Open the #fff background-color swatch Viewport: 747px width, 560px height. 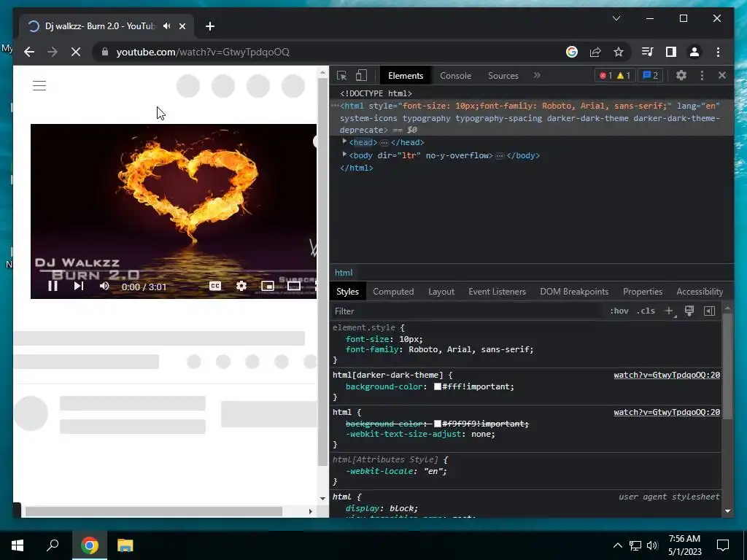pyautogui.click(x=438, y=386)
